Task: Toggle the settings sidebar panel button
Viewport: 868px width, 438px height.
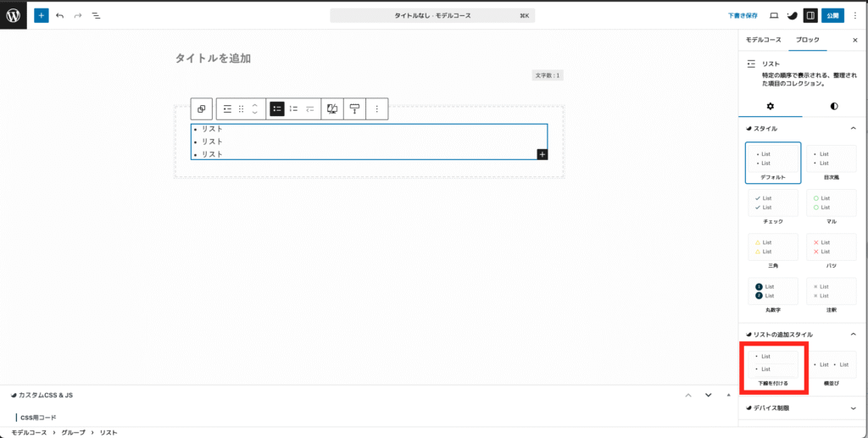Action: (x=810, y=15)
